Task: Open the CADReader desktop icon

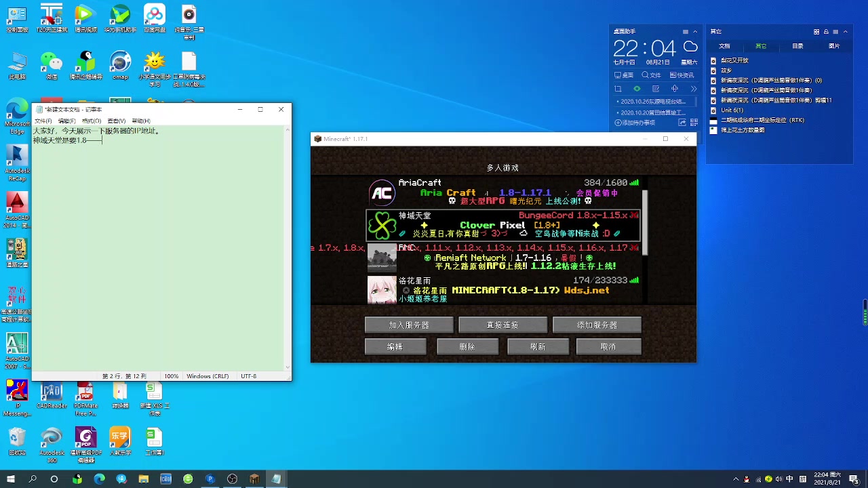Action: 52,396
